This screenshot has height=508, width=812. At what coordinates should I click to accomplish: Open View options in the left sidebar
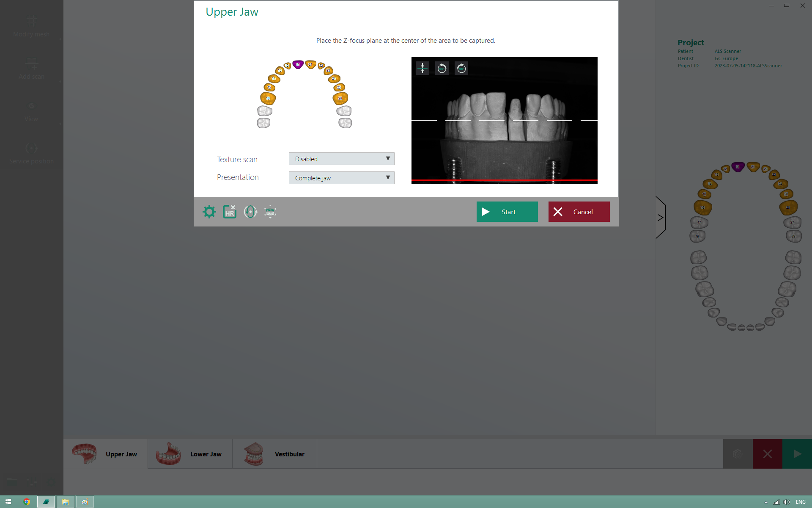click(31, 110)
